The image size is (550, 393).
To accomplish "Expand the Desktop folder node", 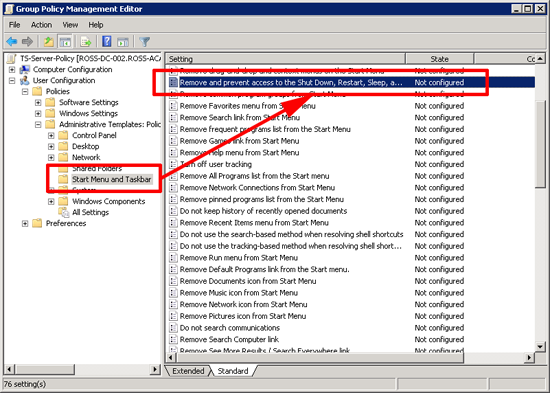I will click(51, 146).
